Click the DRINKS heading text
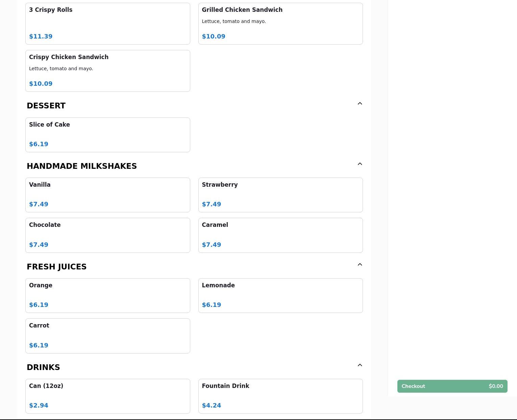The width and height of the screenshot is (517, 420). (x=43, y=367)
